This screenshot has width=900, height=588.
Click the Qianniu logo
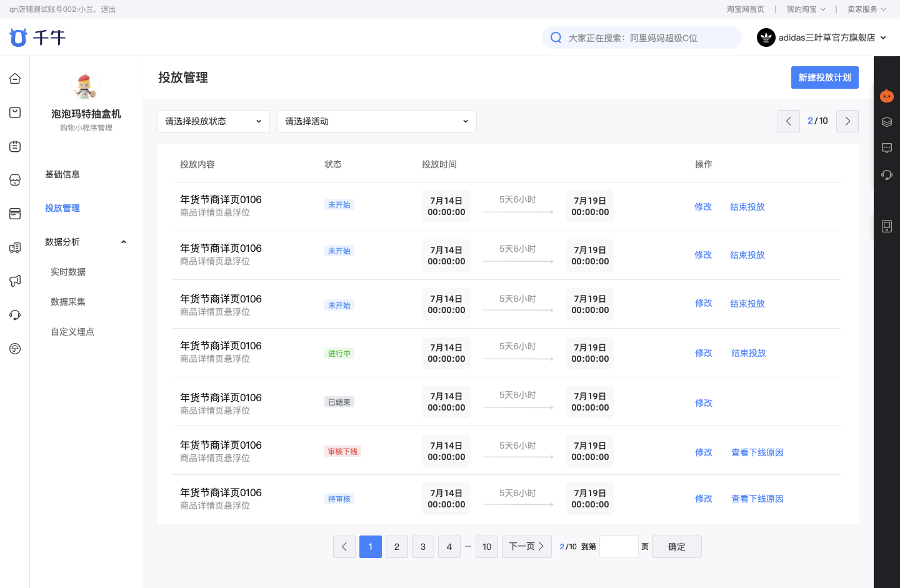click(x=37, y=37)
